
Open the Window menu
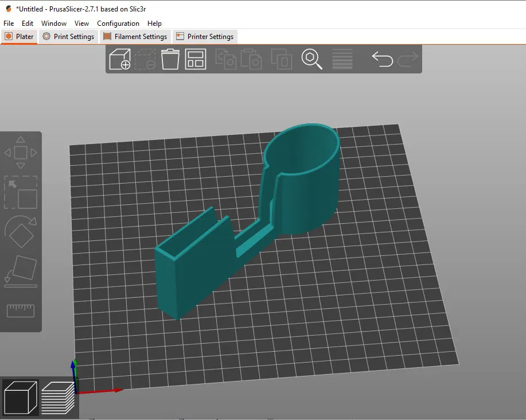coord(54,23)
